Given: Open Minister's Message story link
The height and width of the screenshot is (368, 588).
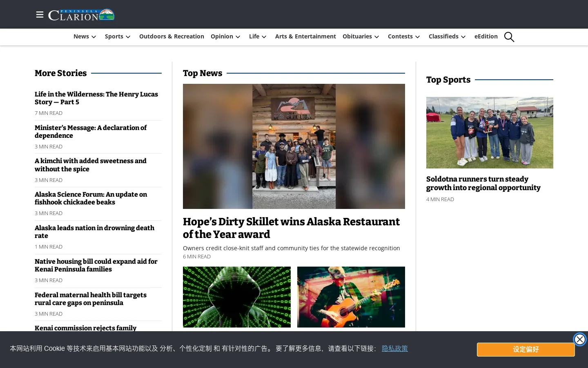Looking at the screenshot, I should 91,132.
